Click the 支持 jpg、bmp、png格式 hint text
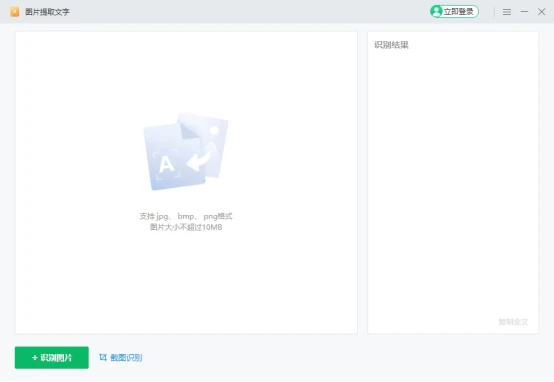 (x=186, y=216)
